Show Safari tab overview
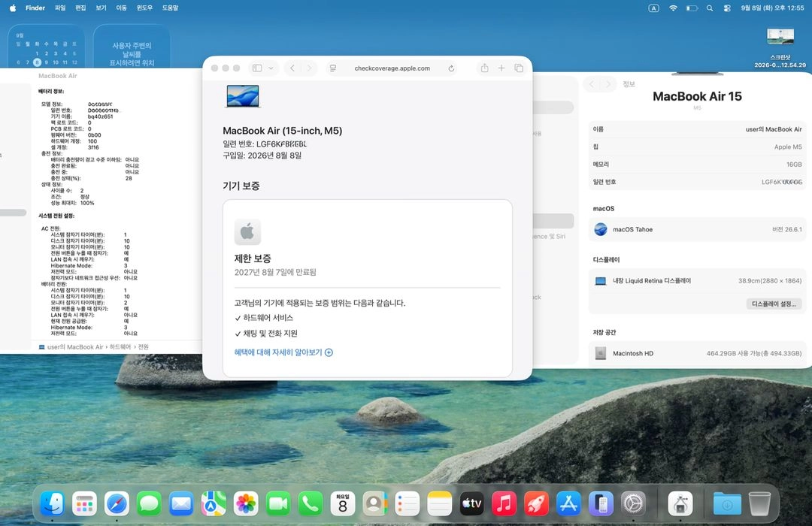Image resolution: width=812 pixels, height=526 pixels. point(519,68)
